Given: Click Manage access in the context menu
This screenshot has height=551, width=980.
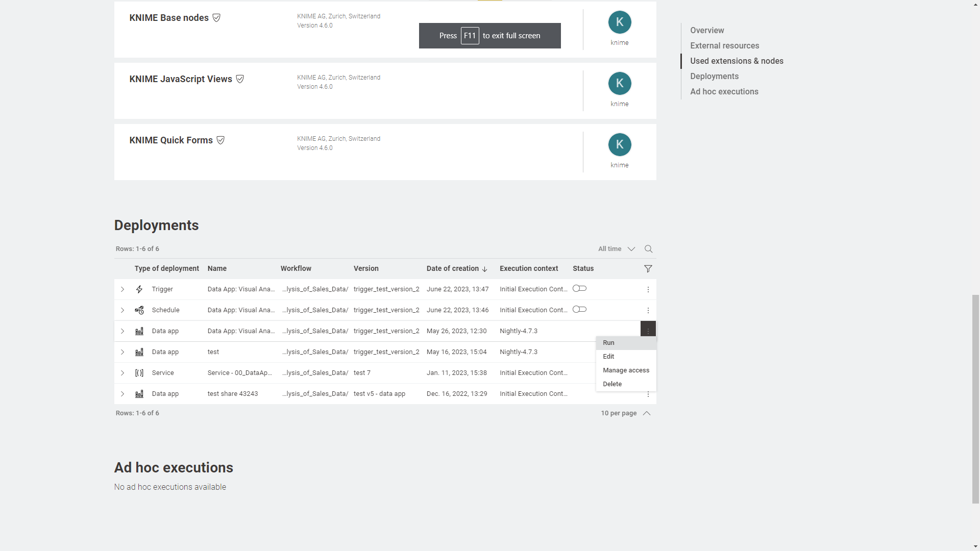Looking at the screenshot, I should (625, 370).
